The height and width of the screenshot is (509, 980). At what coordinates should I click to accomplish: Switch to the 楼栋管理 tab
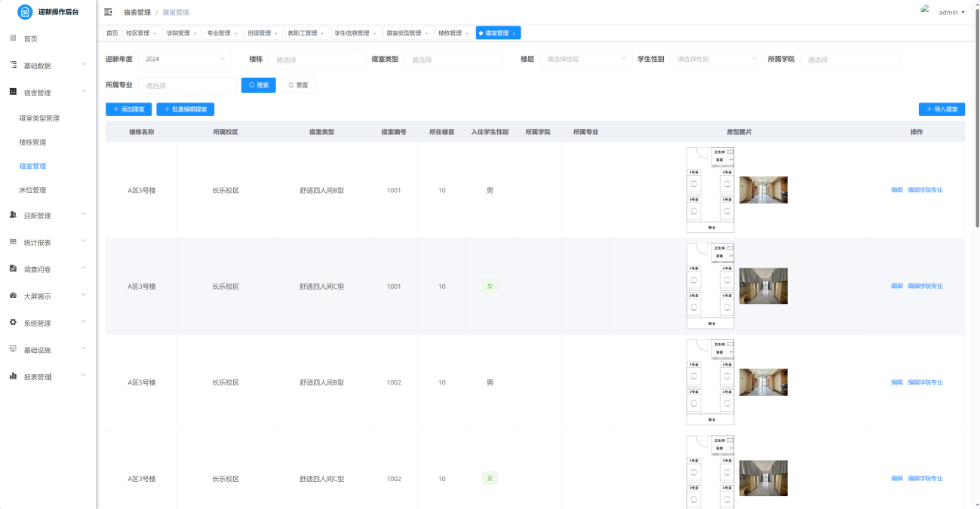coord(450,33)
